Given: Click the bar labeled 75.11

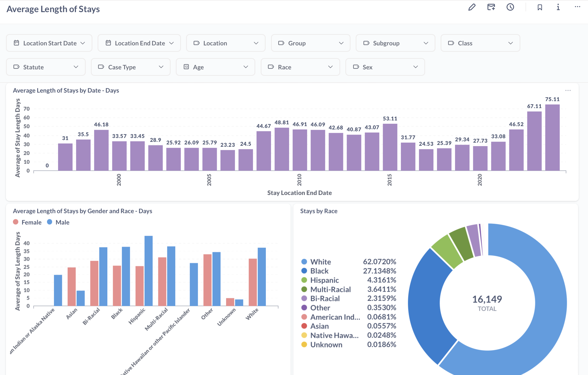Looking at the screenshot, I should pos(552,137).
